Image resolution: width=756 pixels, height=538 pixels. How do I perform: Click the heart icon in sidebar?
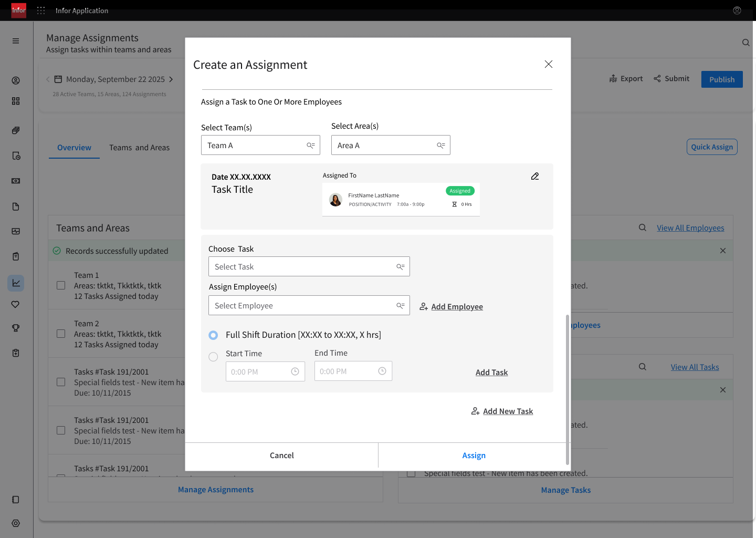(16, 304)
